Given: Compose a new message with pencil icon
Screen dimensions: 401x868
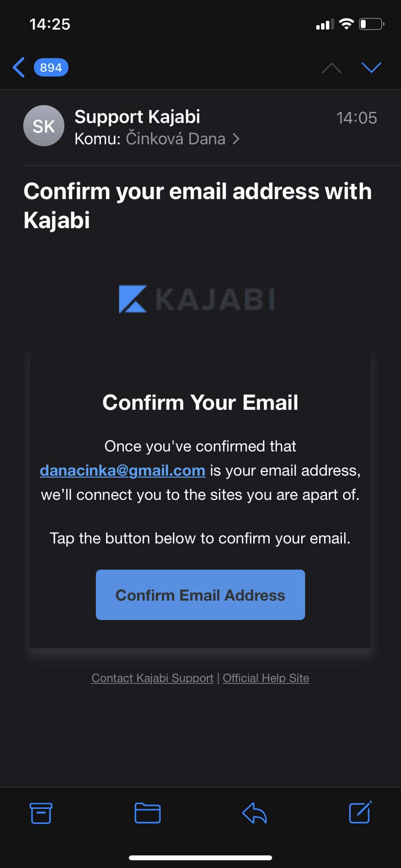Looking at the screenshot, I should pos(360,812).
